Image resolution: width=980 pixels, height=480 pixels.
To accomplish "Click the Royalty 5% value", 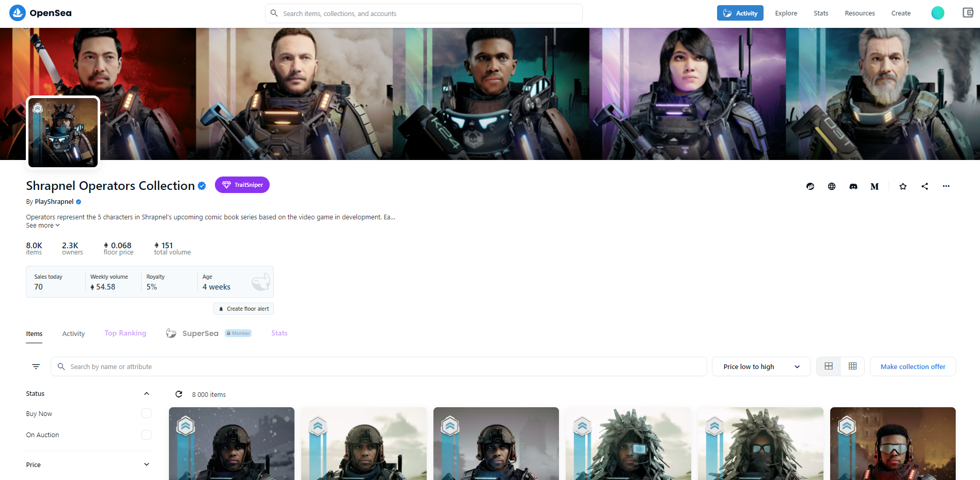I will 151,287.
